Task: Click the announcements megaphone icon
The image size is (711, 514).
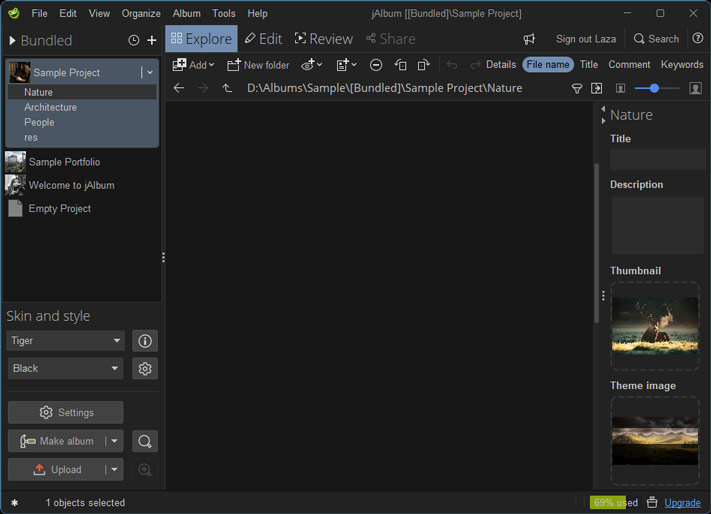Action: point(529,39)
